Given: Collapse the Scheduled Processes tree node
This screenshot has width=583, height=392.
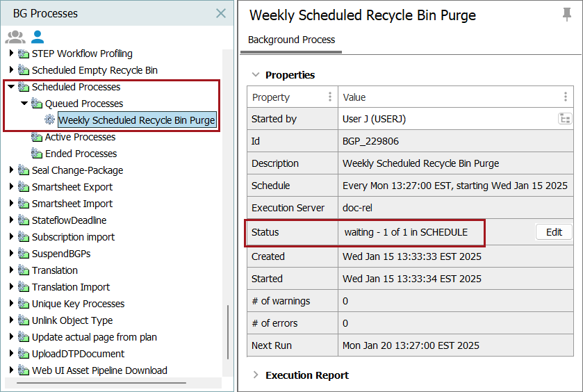Looking at the screenshot, I should (11, 87).
